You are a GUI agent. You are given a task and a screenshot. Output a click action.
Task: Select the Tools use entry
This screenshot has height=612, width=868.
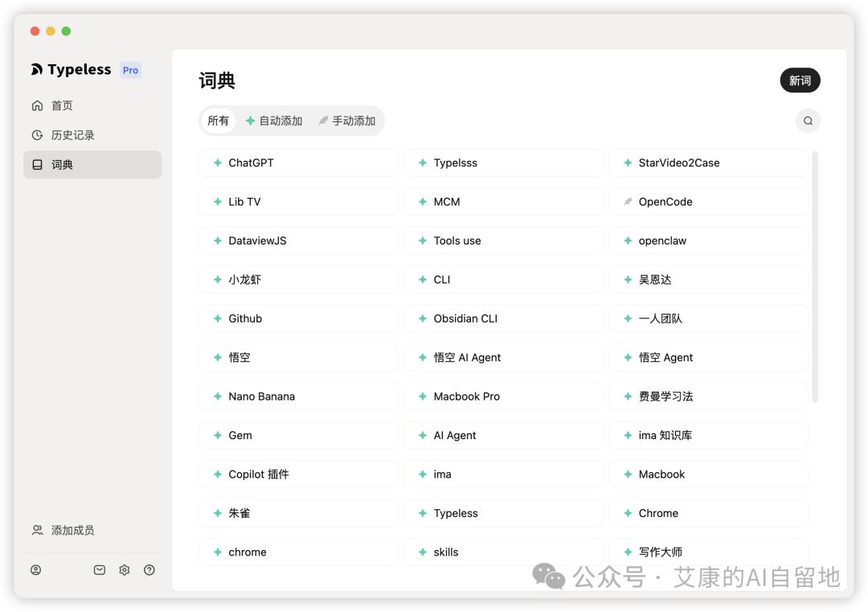(504, 241)
